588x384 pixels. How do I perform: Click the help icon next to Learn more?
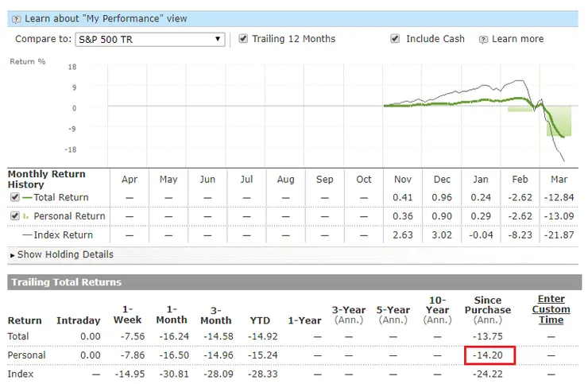[x=483, y=39]
